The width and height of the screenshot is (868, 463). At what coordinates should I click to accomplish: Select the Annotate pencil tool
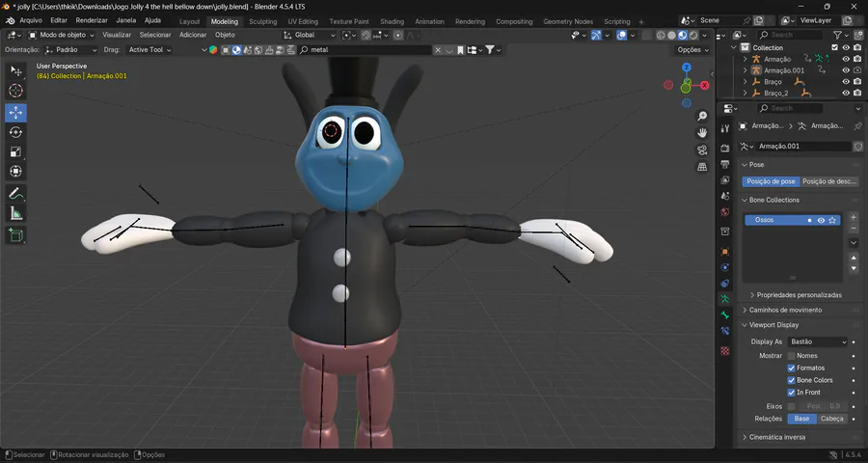click(x=16, y=194)
